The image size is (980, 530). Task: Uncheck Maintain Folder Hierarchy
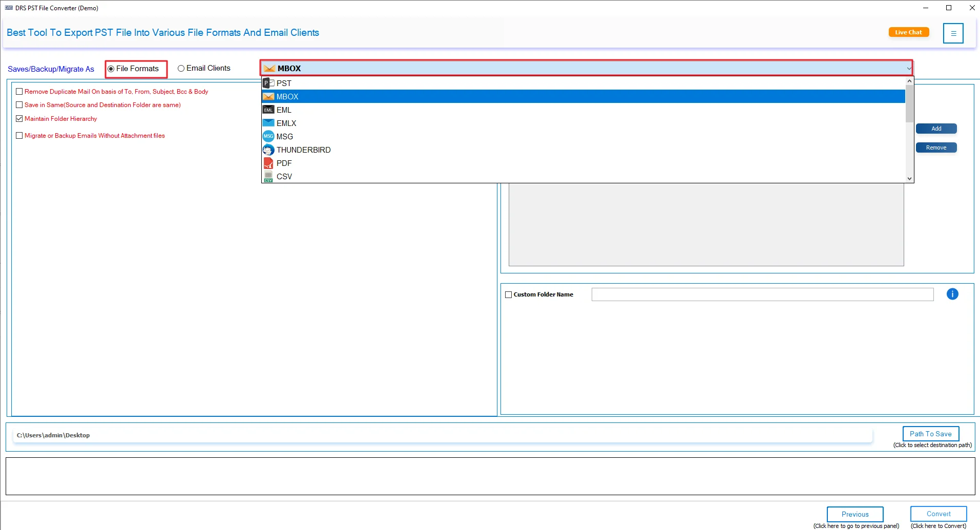pyautogui.click(x=19, y=118)
